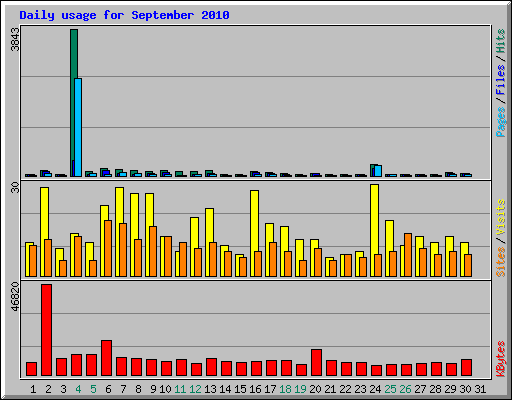Click the orange 'Sites' legend word

pos(501,262)
